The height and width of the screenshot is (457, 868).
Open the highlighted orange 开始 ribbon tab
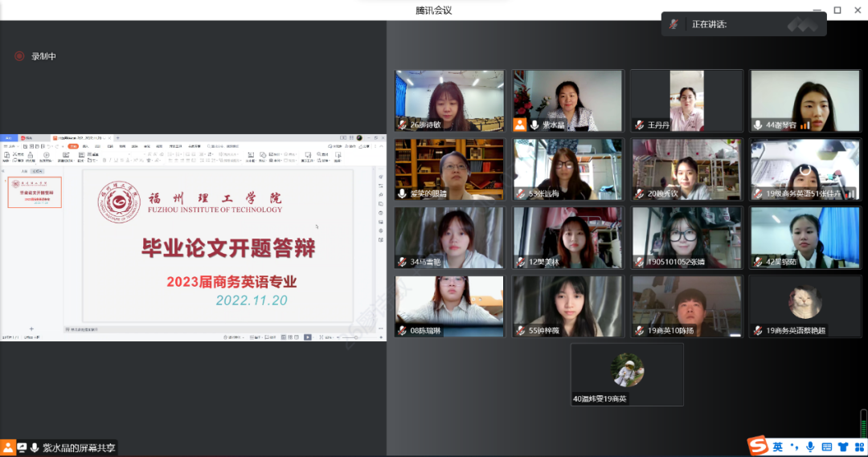73,147
